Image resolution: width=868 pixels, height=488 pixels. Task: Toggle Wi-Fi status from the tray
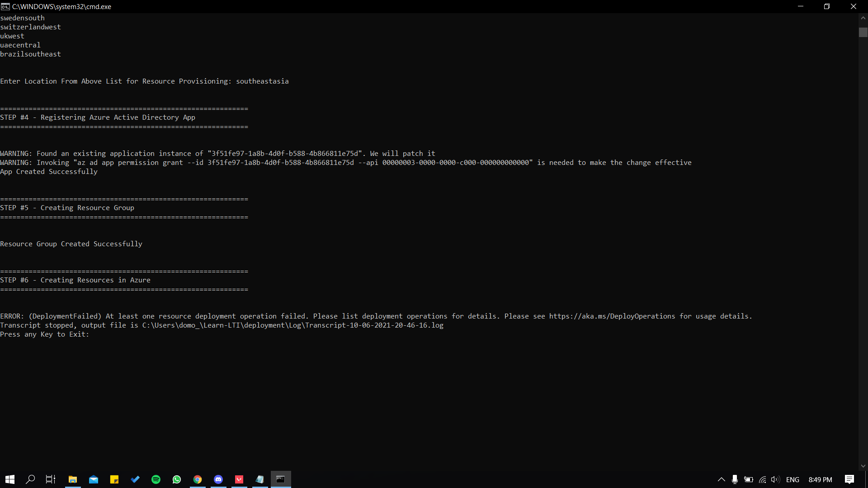tap(762, 480)
